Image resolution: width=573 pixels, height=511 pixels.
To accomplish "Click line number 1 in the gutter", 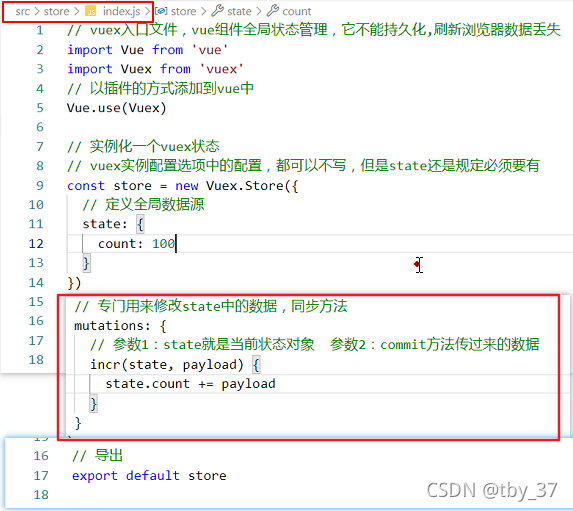I will (x=40, y=30).
